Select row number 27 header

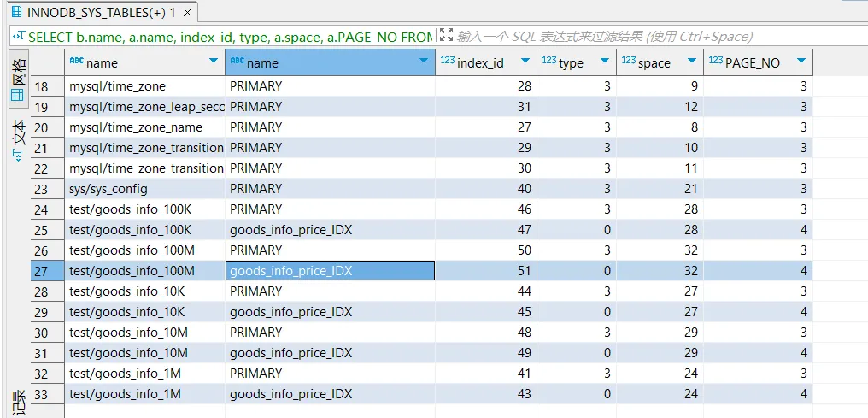[x=42, y=271]
